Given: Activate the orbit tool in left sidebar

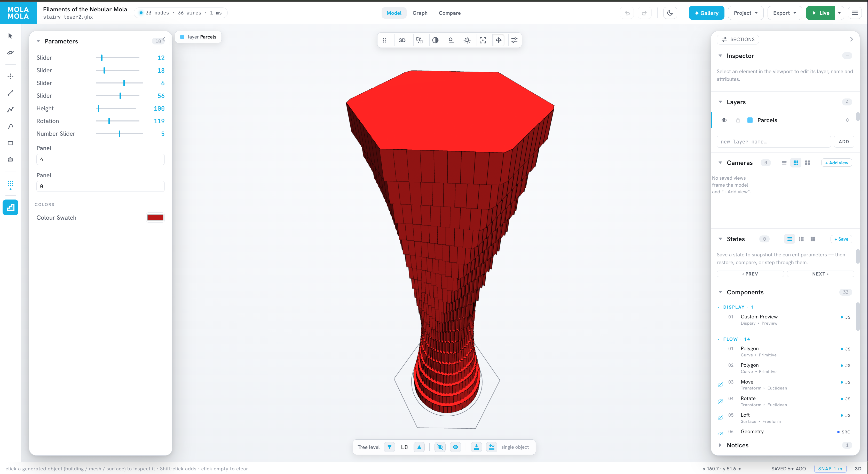Looking at the screenshot, I should tap(10, 53).
